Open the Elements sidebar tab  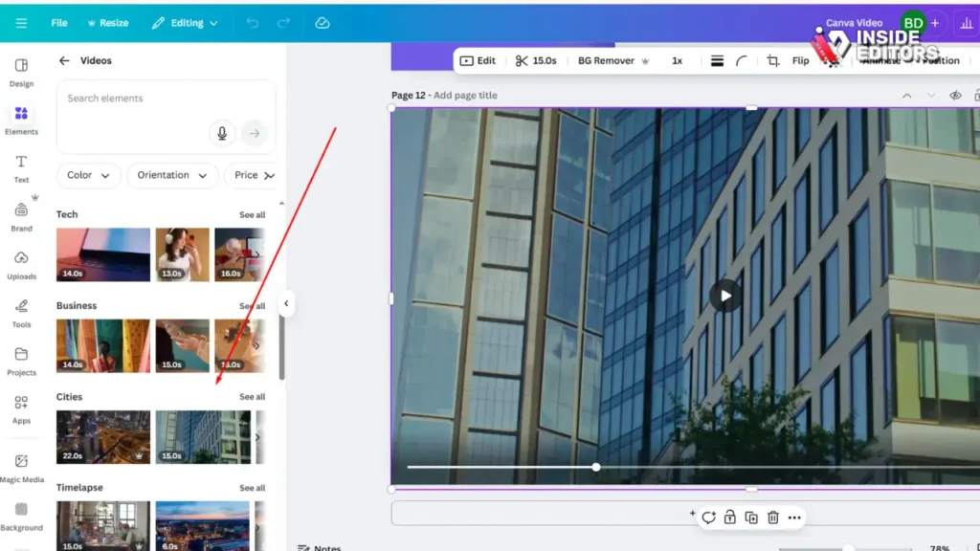point(21,121)
